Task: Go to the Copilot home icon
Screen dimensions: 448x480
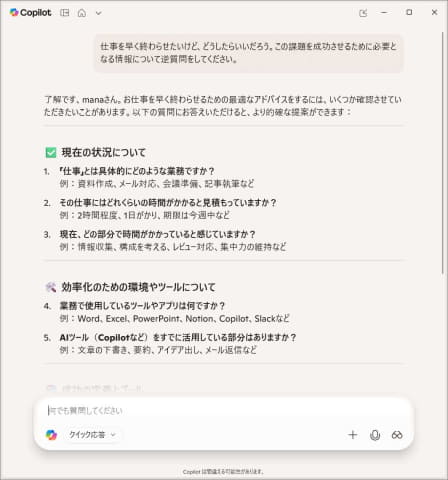Action: [82, 13]
